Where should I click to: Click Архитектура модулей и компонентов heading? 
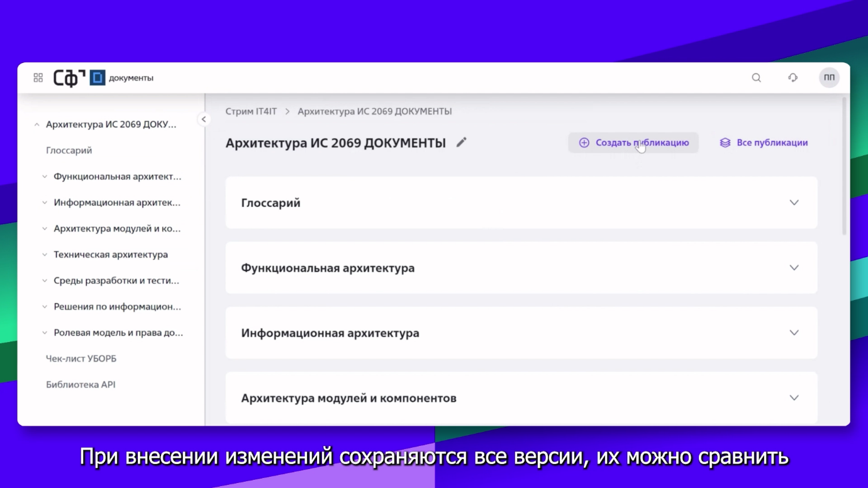[x=348, y=398]
